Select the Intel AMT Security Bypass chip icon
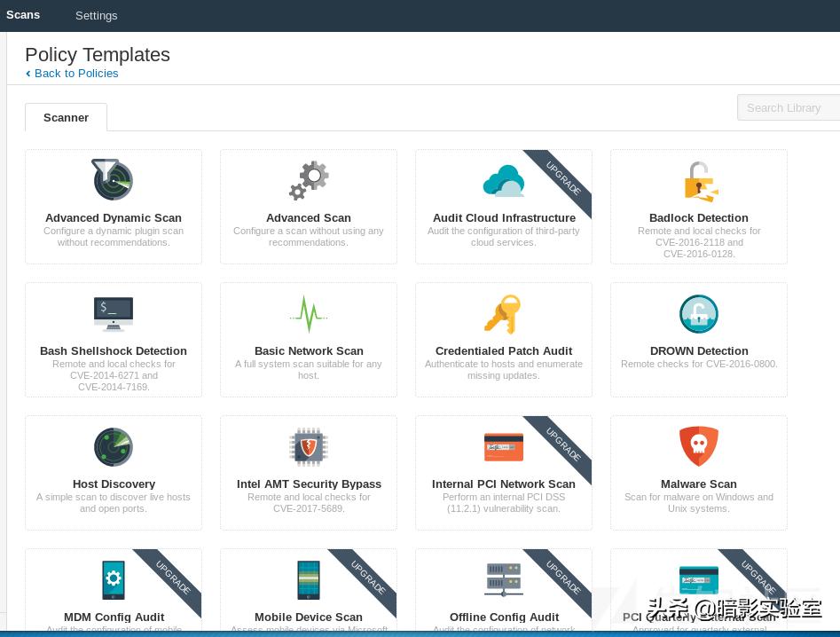840x637 pixels. [x=309, y=447]
